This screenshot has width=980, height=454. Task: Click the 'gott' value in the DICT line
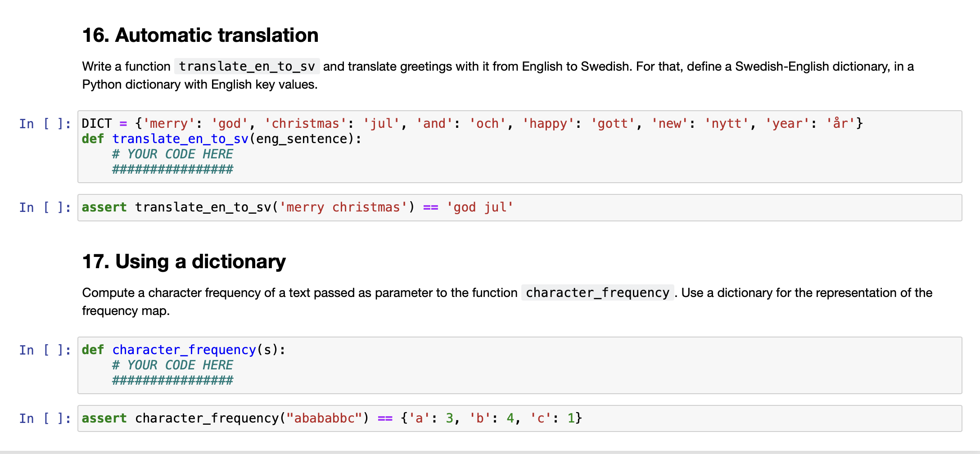click(613, 124)
